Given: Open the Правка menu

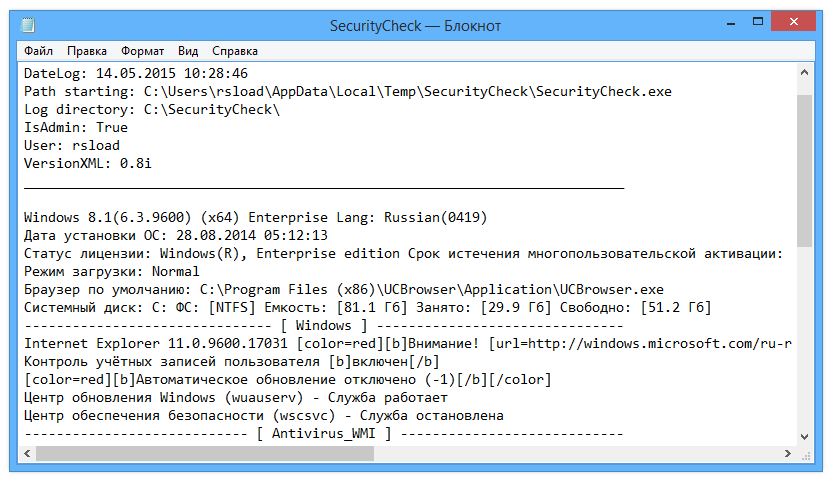Looking at the screenshot, I should [87, 50].
